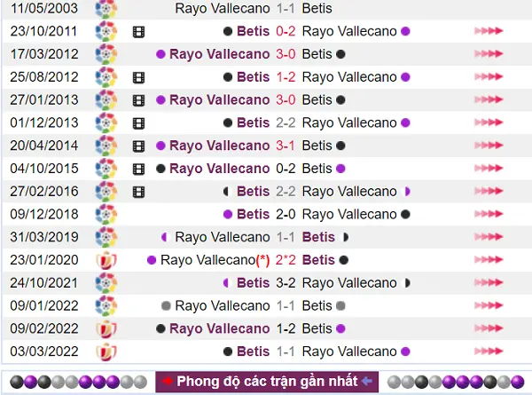Expand details arrows for 09/02/2022 match

click(489, 328)
